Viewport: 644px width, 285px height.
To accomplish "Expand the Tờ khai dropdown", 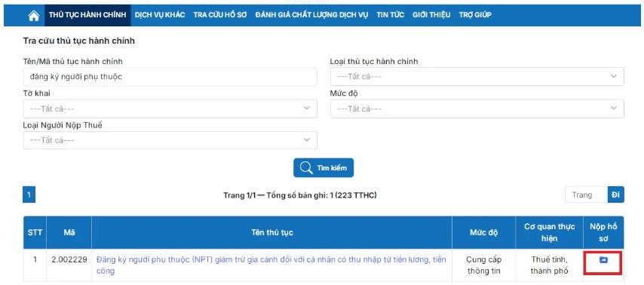I will point(170,109).
